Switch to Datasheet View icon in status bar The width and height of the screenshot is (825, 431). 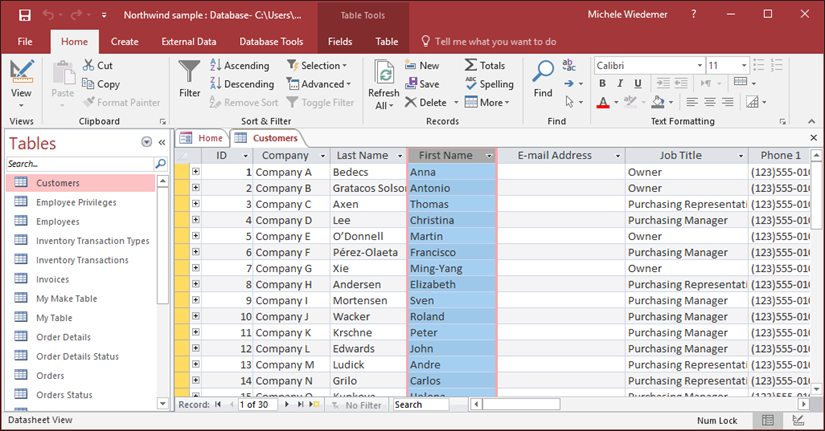click(x=768, y=420)
